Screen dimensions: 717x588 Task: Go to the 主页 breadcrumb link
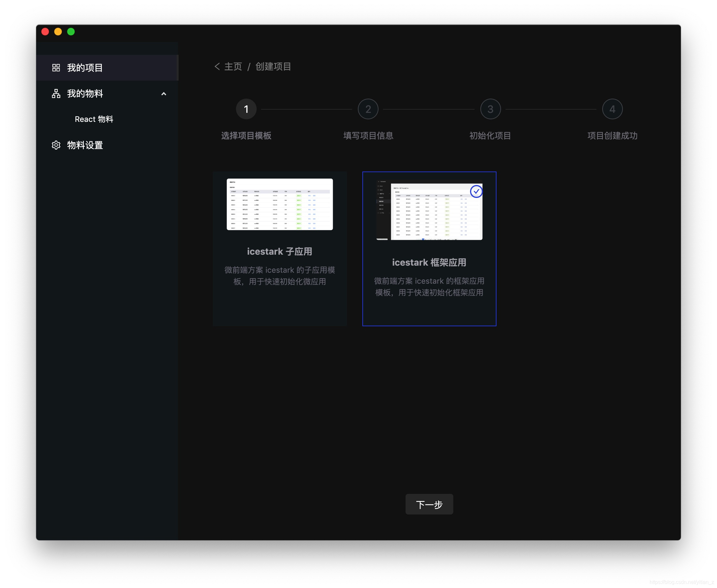point(233,66)
